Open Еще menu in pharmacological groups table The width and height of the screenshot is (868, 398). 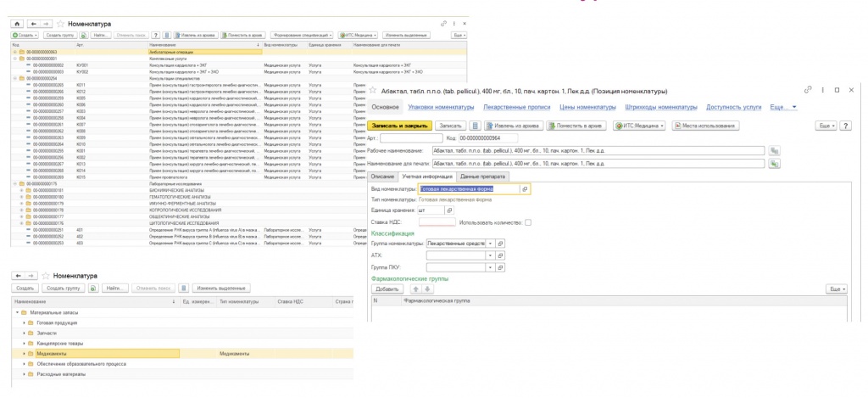836,289
